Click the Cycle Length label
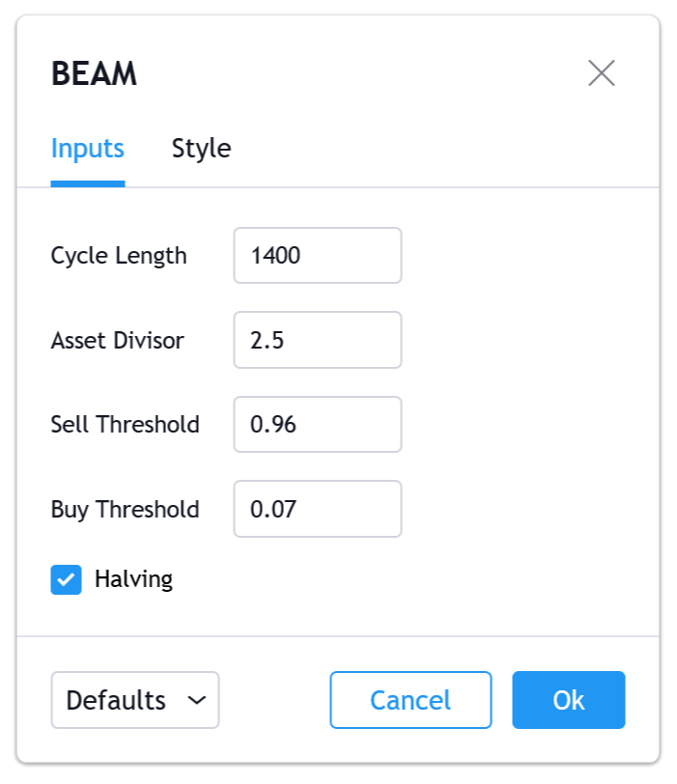677x784 pixels. coord(119,256)
